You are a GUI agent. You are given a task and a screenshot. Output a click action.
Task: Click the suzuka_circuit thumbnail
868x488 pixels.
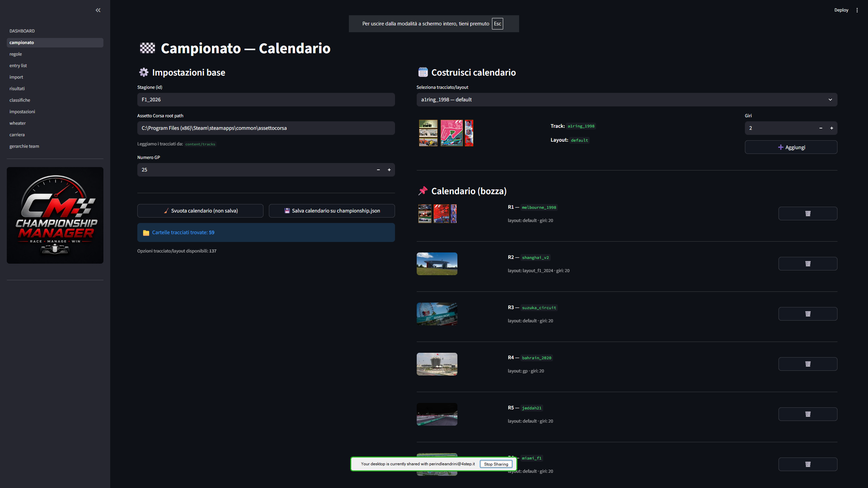[437, 314]
